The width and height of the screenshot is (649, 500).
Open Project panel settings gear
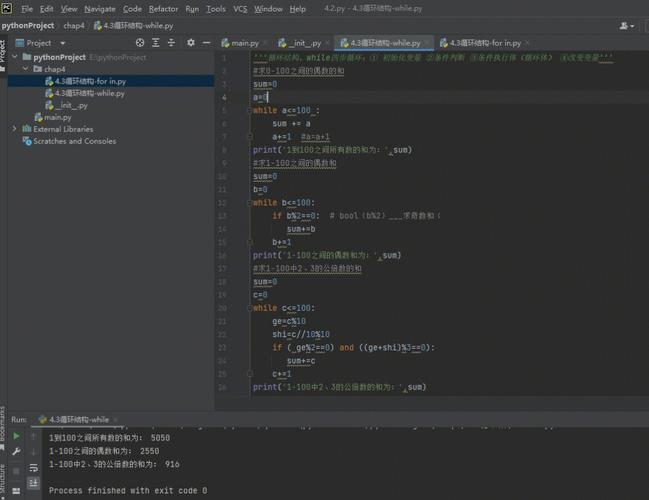pyautogui.click(x=190, y=43)
